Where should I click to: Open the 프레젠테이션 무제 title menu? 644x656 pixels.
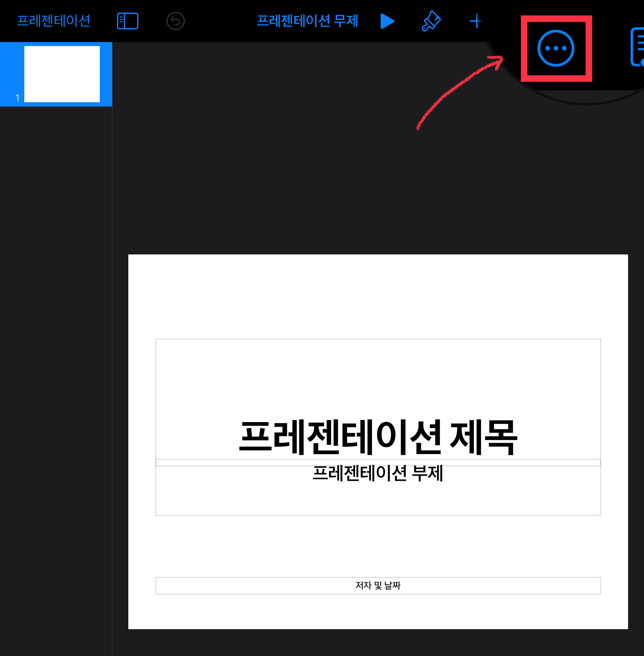tap(307, 21)
